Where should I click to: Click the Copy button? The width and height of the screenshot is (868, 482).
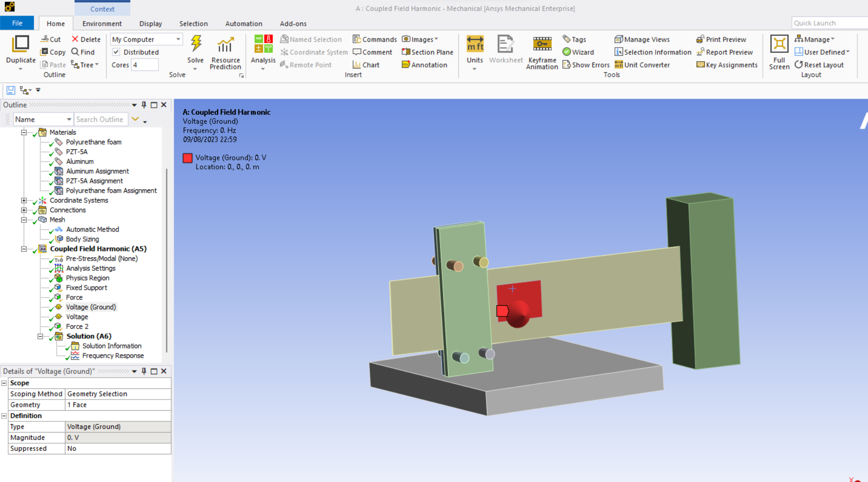(53, 52)
